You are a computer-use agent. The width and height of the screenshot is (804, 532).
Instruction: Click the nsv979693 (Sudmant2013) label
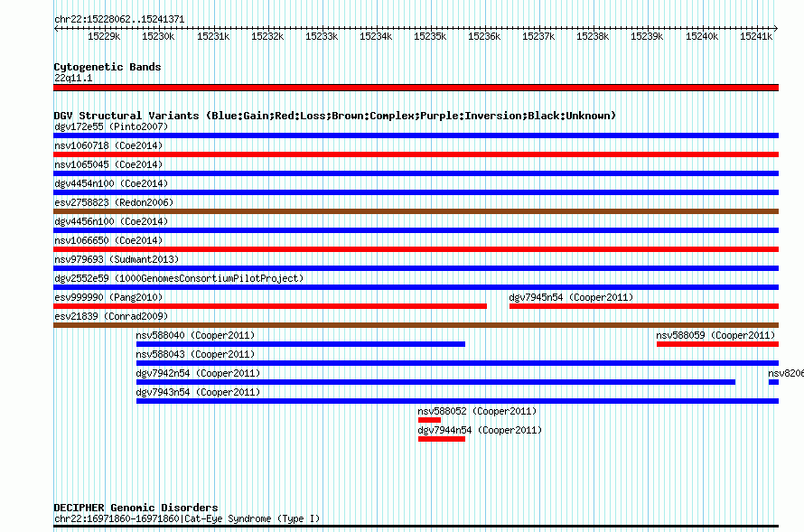point(117,260)
